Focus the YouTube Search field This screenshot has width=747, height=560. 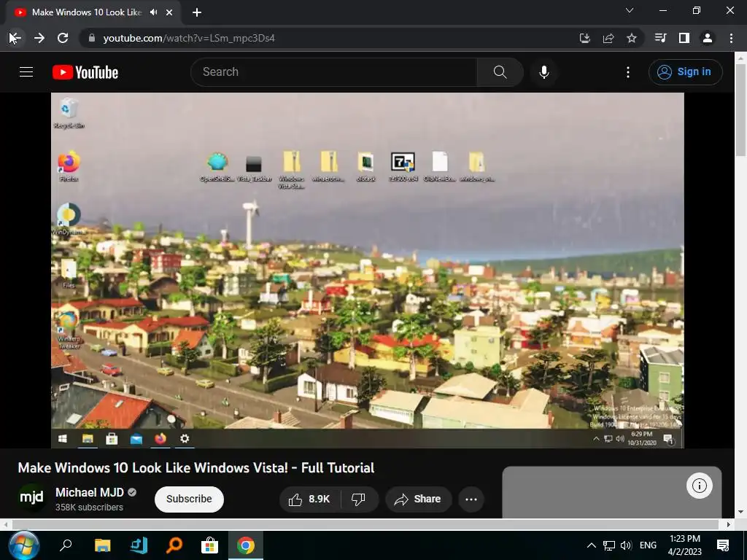tap(333, 72)
